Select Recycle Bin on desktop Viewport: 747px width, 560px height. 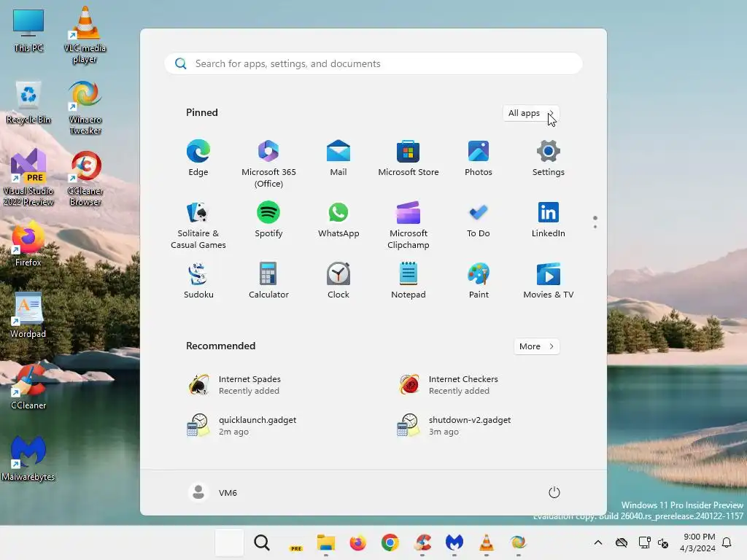[28, 103]
